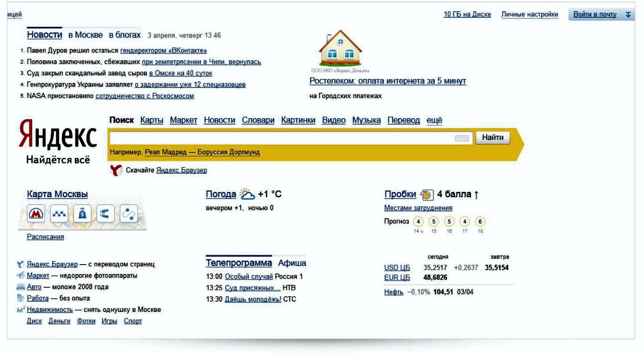Open '10 ГБ на Диске' link
The width and height of the screenshot is (644, 357).
[468, 15]
